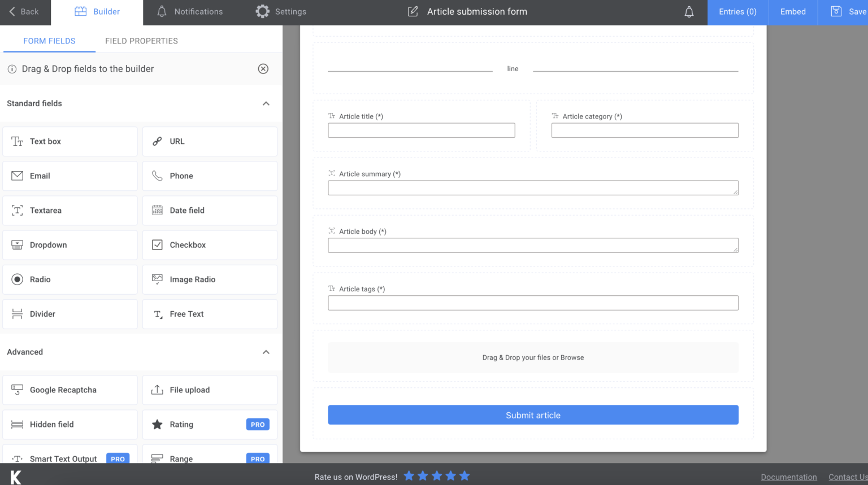Add an Email field
The height and width of the screenshot is (485, 868).
[70, 176]
